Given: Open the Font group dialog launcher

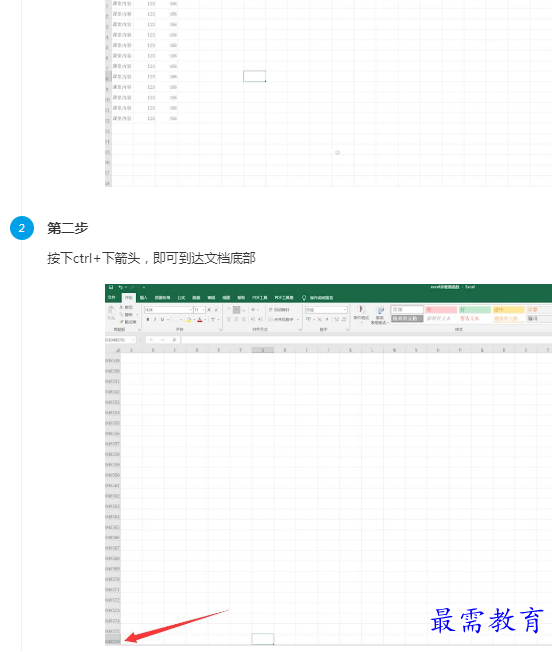Looking at the screenshot, I should pos(221,329).
